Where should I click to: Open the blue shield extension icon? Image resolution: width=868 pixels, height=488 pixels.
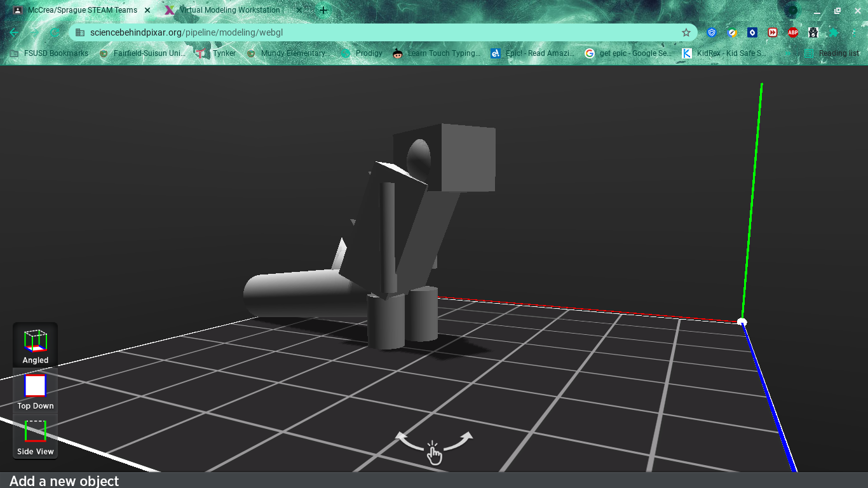(x=712, y=32)
